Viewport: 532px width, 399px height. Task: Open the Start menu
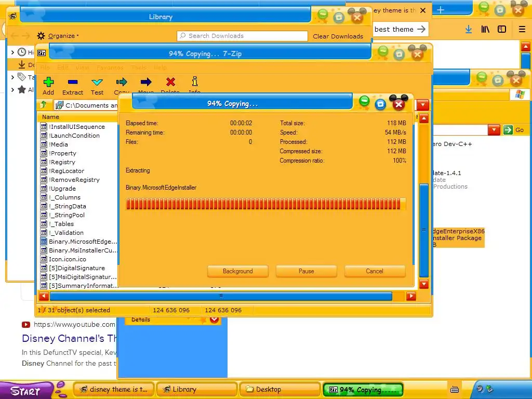(x=25, y=391)
